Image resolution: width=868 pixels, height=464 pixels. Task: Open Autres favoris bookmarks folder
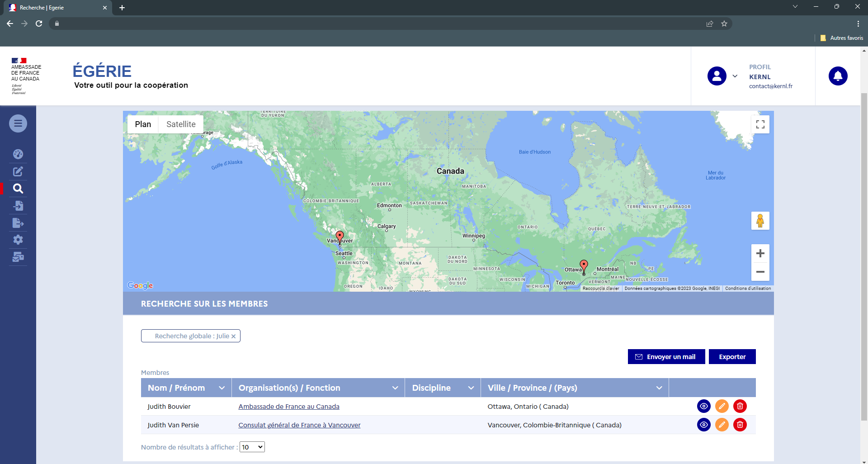pos(842,38)
